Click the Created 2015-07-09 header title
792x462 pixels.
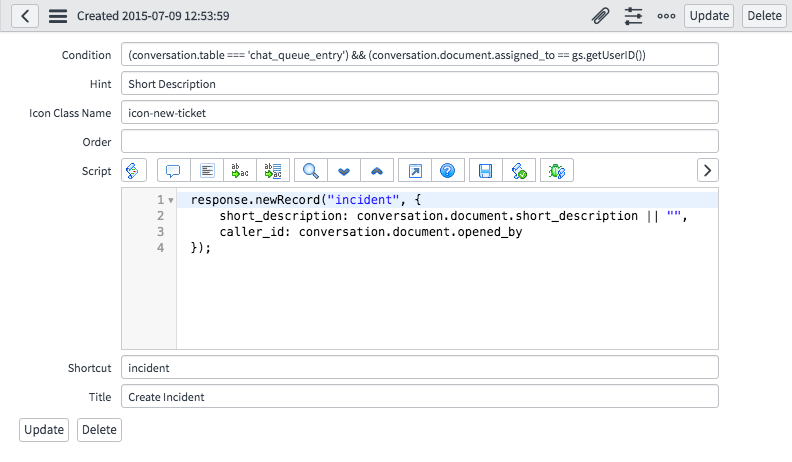[x=153, y=16]
